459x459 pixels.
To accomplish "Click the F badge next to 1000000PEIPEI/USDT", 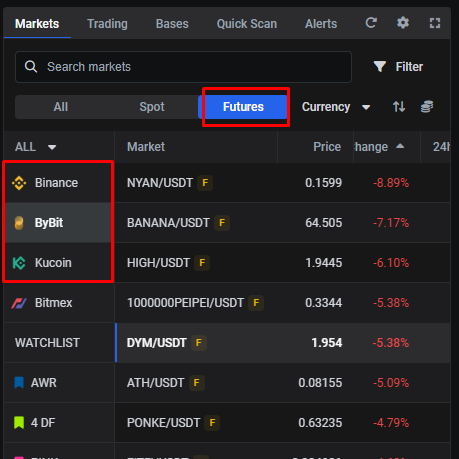I will [256, 303].
